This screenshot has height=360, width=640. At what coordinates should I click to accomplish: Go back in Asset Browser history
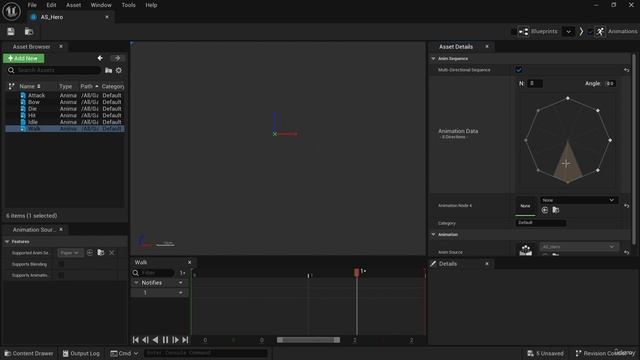(x=100, y=58)
